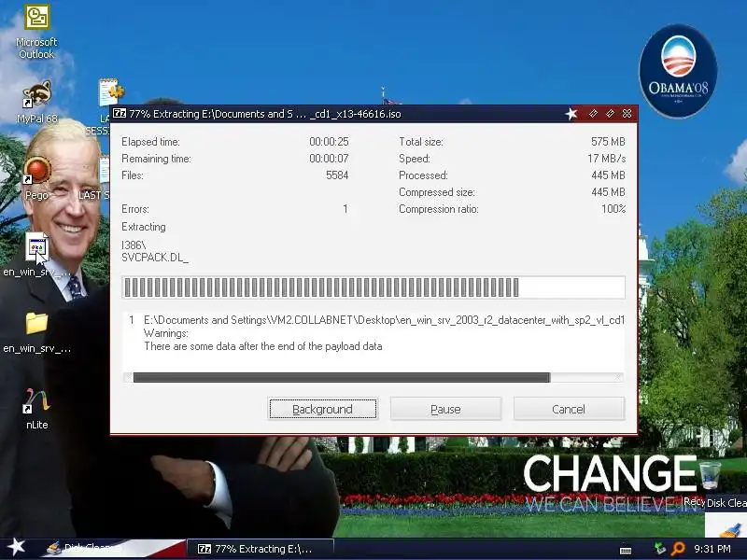
Task: Select en_win_srv ISO file icon on desktop
Action: coord(37,247)
